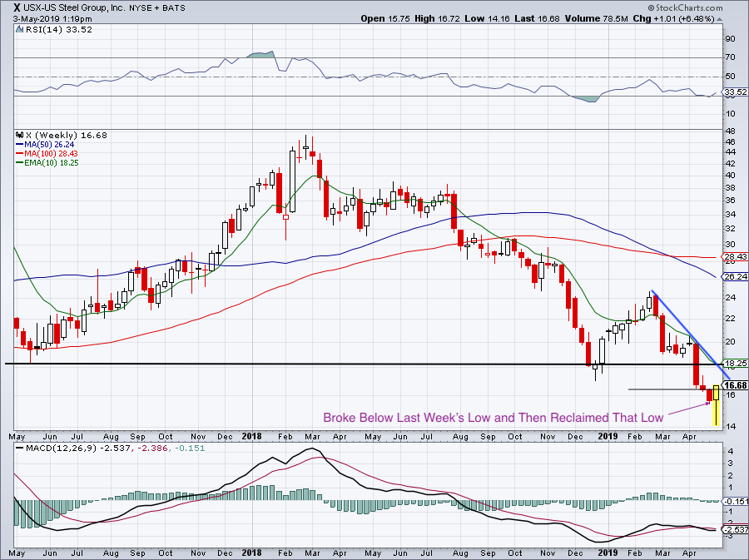Click the 26.24 blue price tag on the right axis
The image size is (749, 560).
[735, 277]
